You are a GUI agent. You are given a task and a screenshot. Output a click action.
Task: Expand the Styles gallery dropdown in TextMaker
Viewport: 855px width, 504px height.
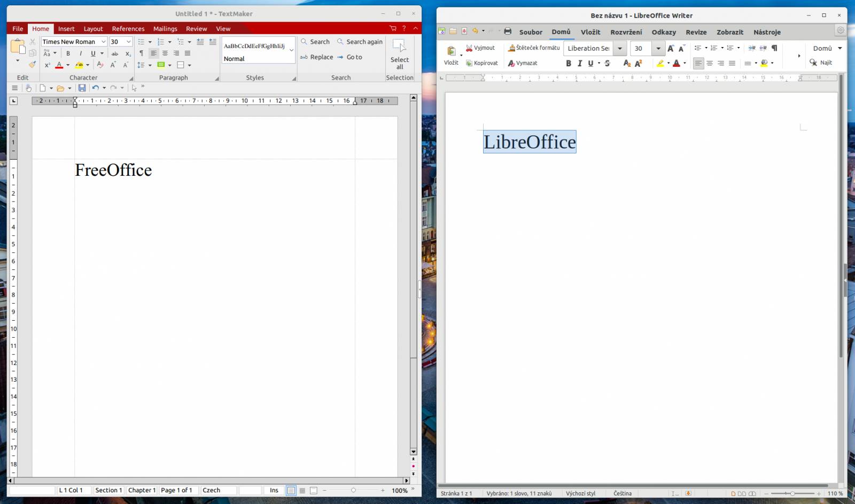[292, 50]
